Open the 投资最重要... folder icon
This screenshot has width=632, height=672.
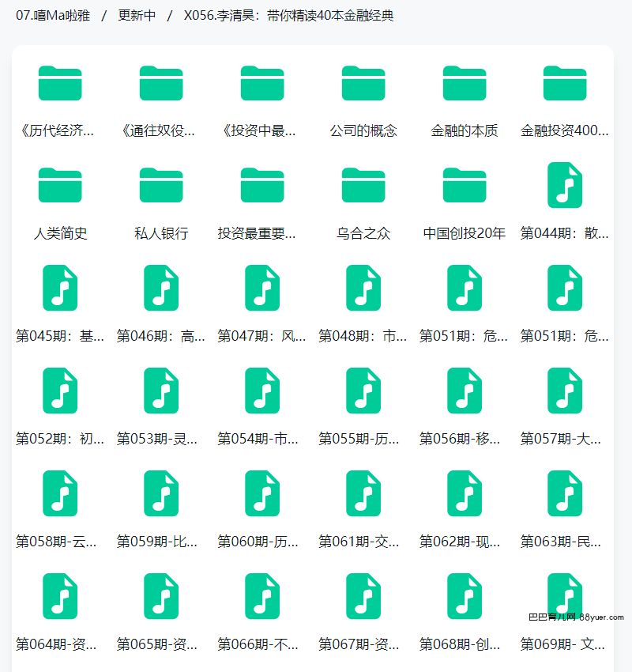tap(262, 185)
